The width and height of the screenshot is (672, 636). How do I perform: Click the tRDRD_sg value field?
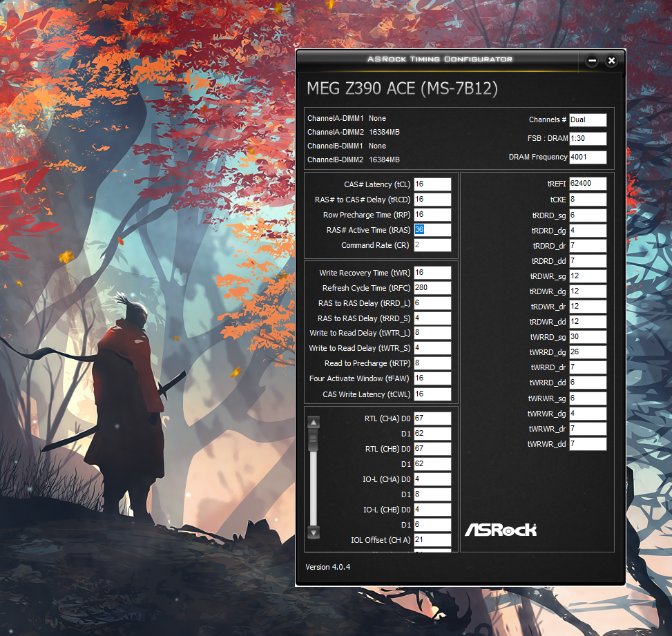[x=588, y=215]
